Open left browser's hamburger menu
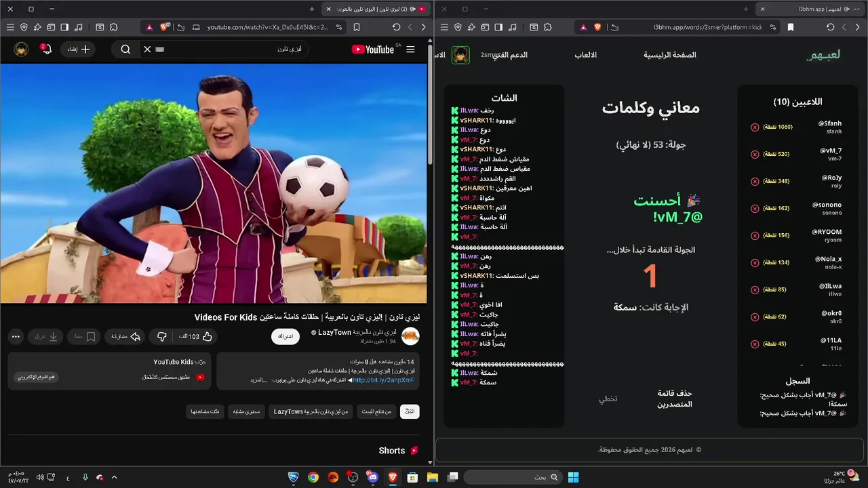The width and height of the screenshot is (868, 488). tap(10, 27)
